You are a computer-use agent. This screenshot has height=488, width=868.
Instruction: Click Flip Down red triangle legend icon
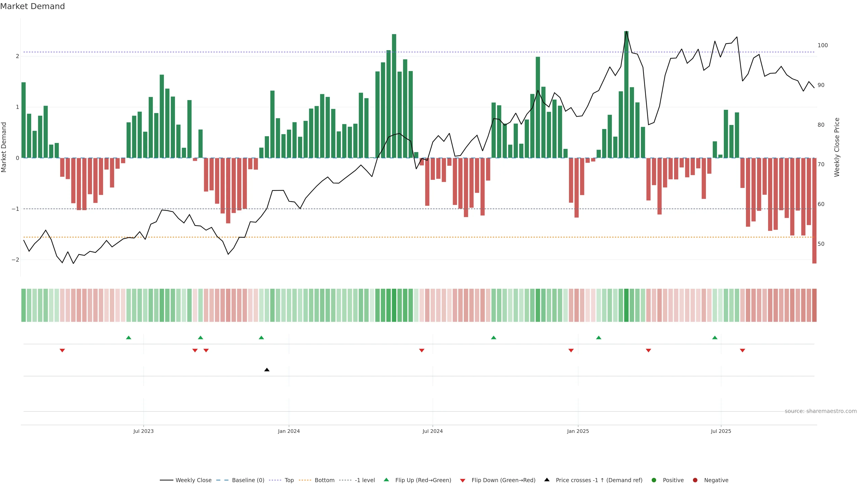click(x=463, y=481)
